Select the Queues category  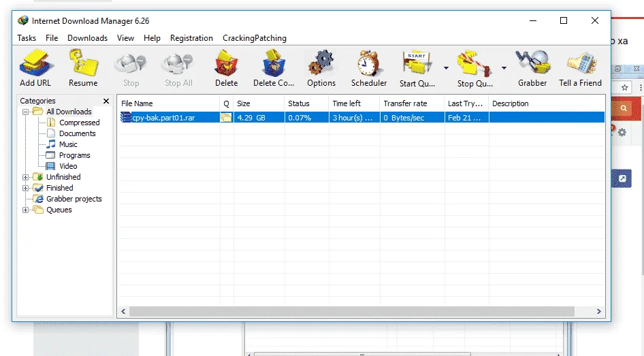(x=59, y=210)
